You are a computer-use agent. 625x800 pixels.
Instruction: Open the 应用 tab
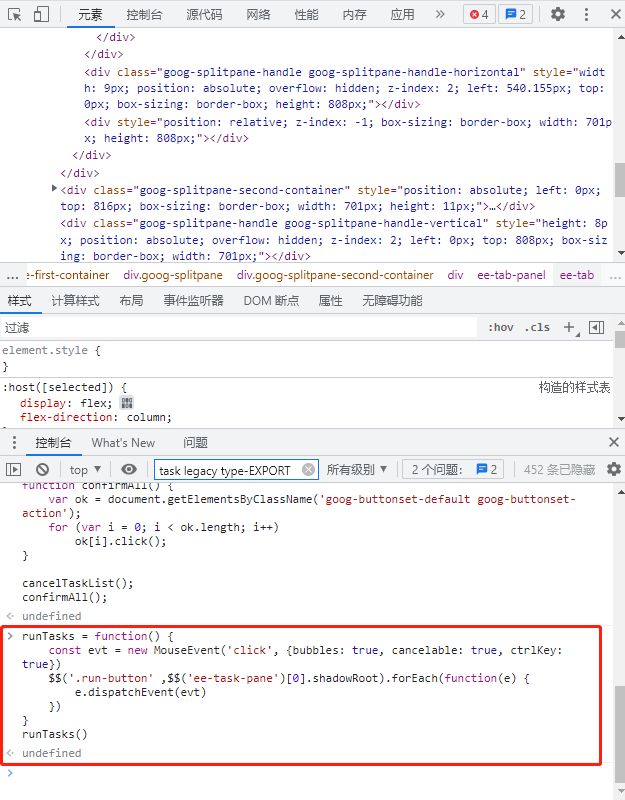click(x=402, y=15)
